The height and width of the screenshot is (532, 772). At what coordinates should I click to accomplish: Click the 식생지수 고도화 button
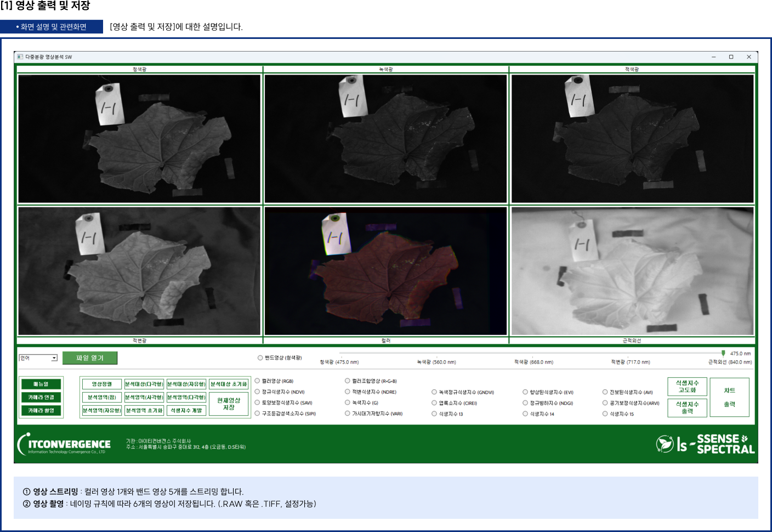pyautogui.click(x=687, y=387)
